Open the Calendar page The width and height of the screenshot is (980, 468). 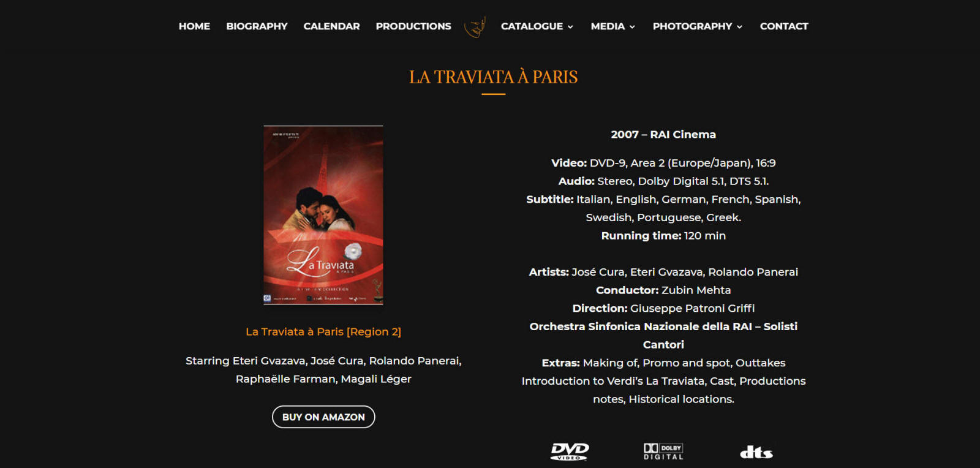point(331,26)
